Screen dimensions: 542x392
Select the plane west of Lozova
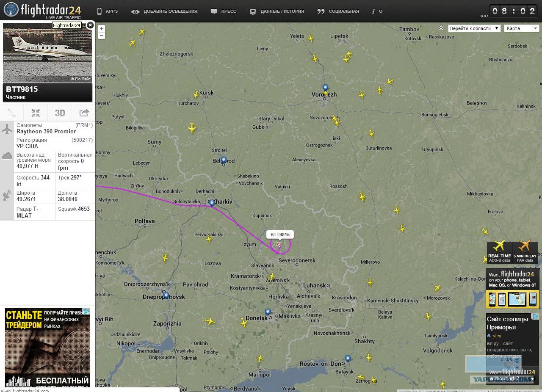(x=165, y=258)
